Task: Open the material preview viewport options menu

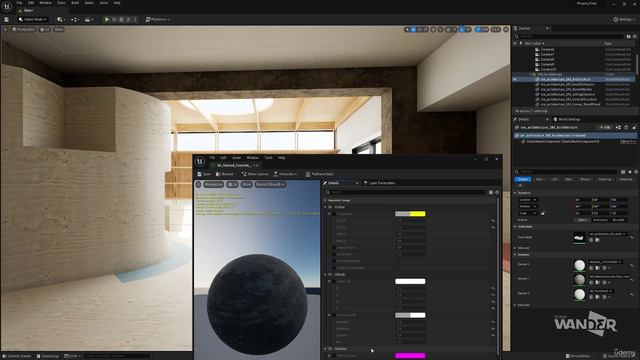Action: click(x=198, y=184)
